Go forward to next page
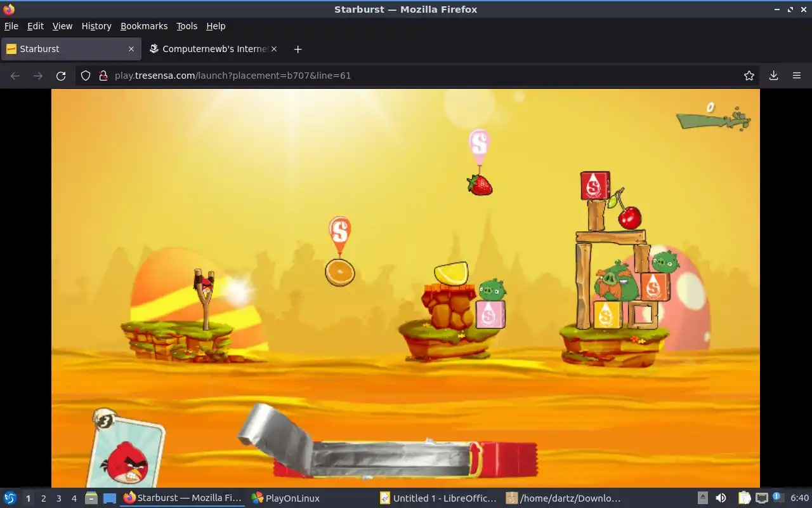This screenshot has height=508, width=812. [38, 76]
